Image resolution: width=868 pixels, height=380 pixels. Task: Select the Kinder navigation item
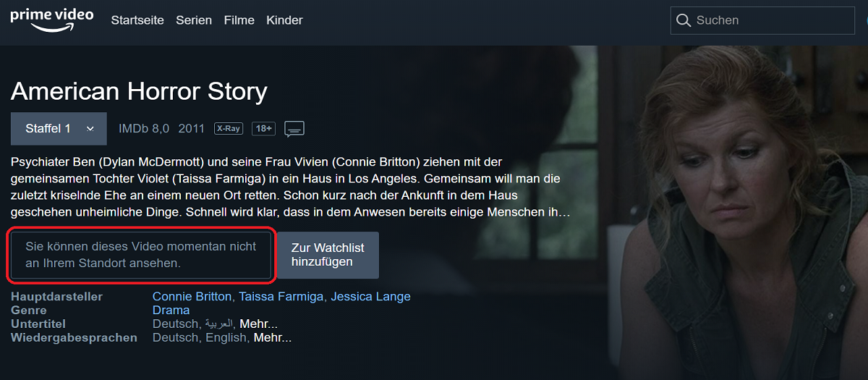tap(284, 20)
